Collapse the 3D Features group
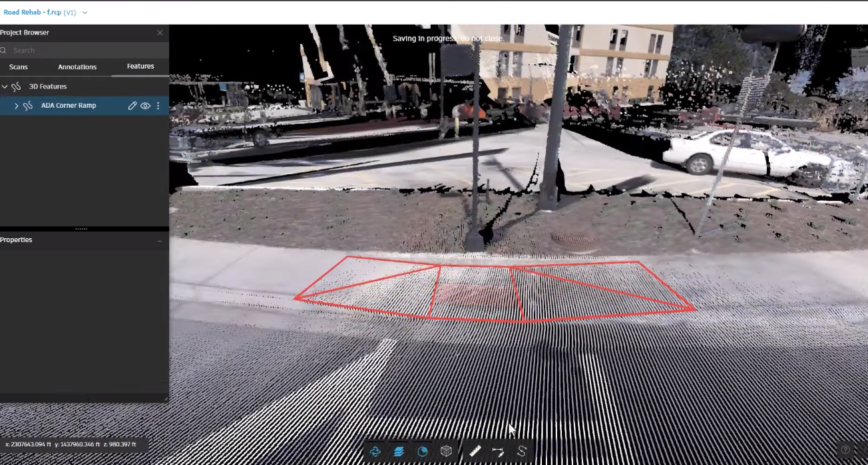The image size is (868, 465). (5, 86)
